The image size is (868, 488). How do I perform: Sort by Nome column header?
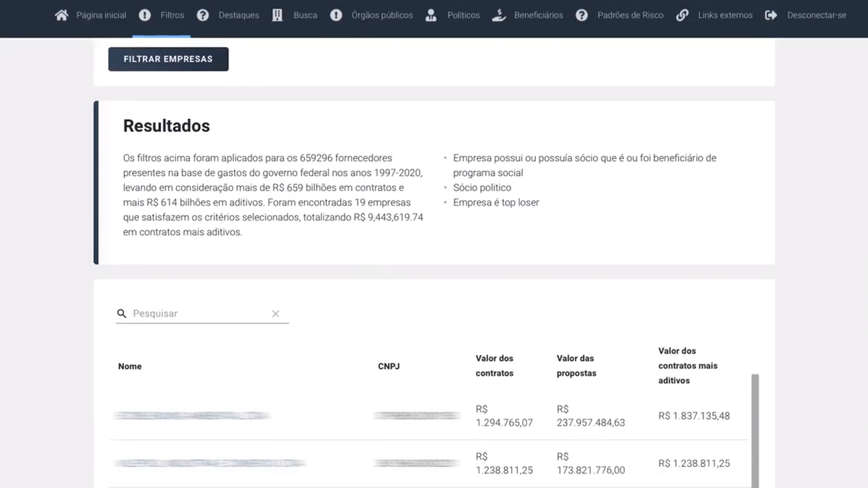(x=130, y=366)
